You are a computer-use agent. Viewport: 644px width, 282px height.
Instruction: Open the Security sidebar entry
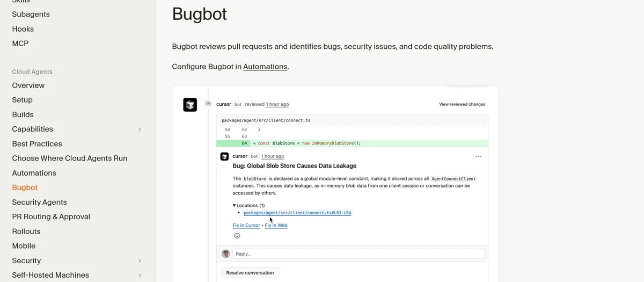pyautogui.click(x=26, y=261)
